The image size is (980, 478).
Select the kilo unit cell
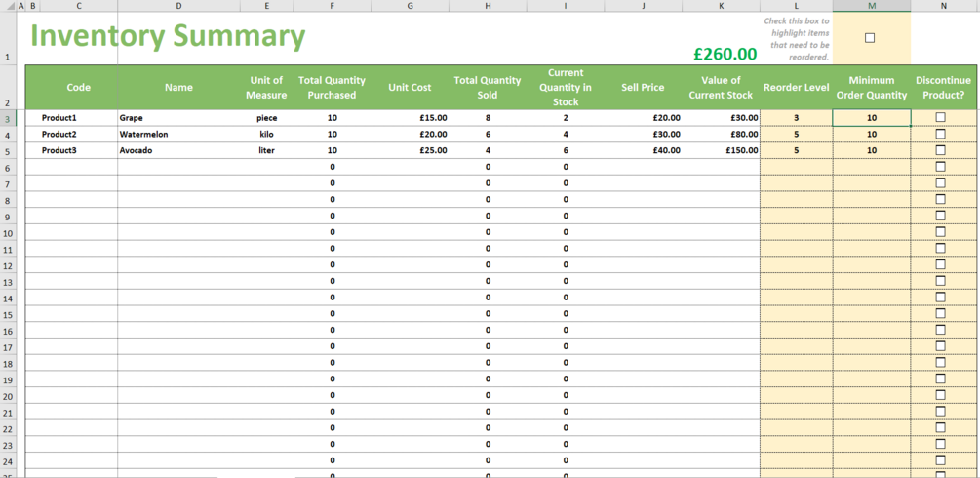(267, 134)
